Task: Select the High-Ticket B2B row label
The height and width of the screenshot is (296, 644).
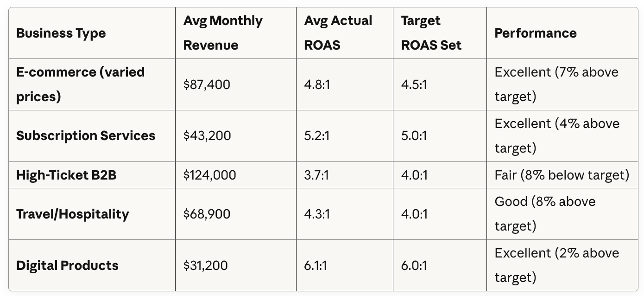Action: [x=66, y=175]
